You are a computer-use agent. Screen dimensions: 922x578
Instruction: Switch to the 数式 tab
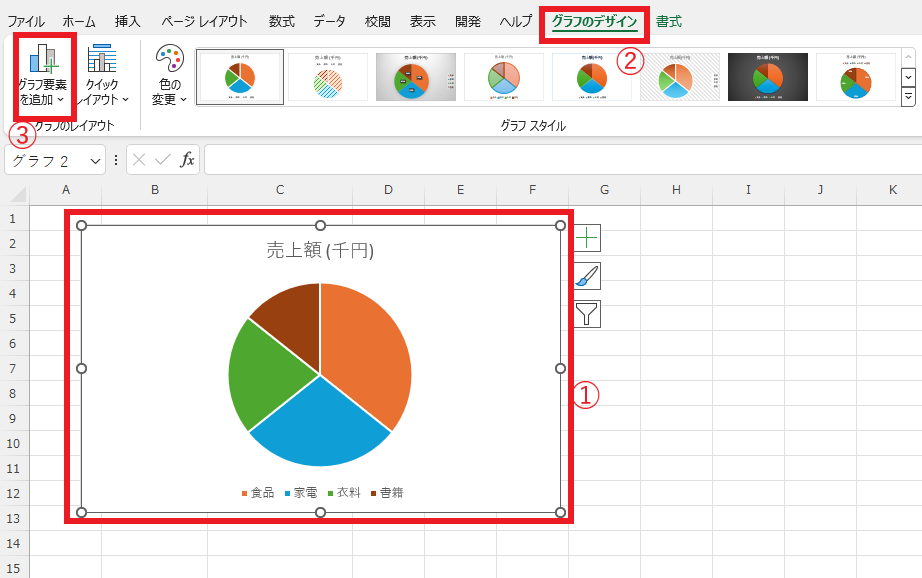pyautogui.click(x=282, y=22)
